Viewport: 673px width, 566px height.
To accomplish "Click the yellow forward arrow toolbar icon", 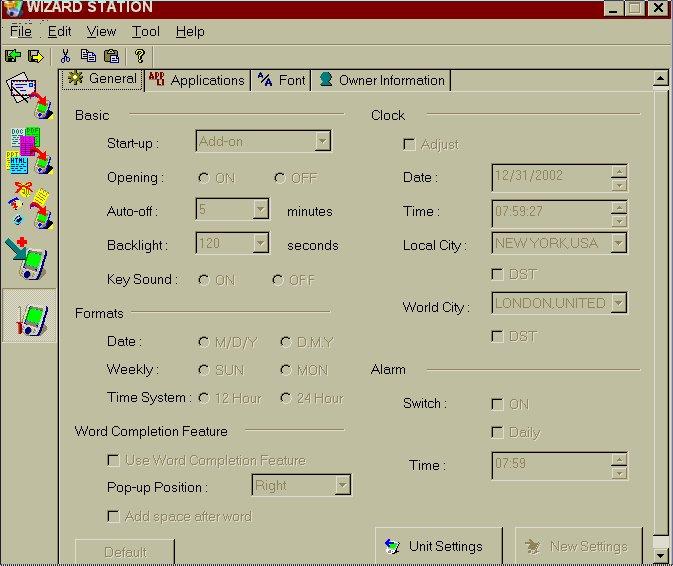I will (36, 56).
